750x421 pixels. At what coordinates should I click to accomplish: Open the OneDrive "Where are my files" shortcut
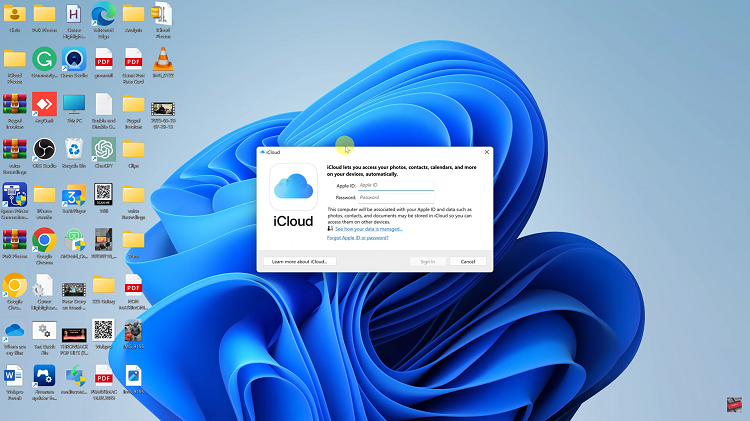15,337
